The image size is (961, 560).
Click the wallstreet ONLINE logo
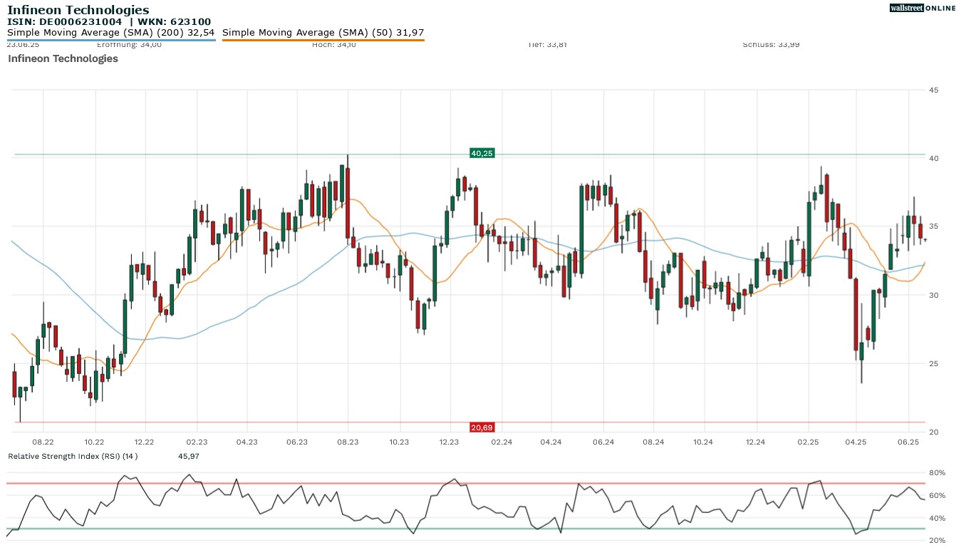[923, 8]
